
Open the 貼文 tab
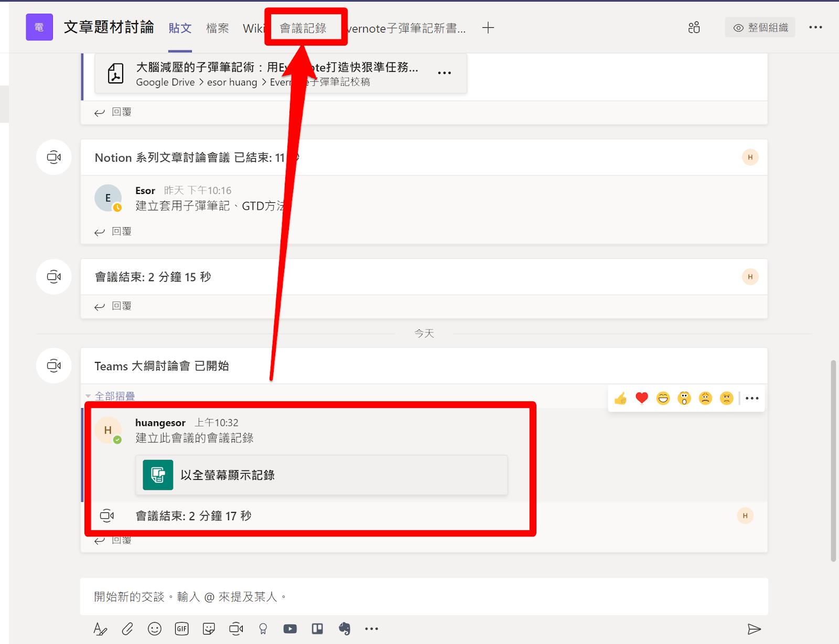[x=180, y=28]
